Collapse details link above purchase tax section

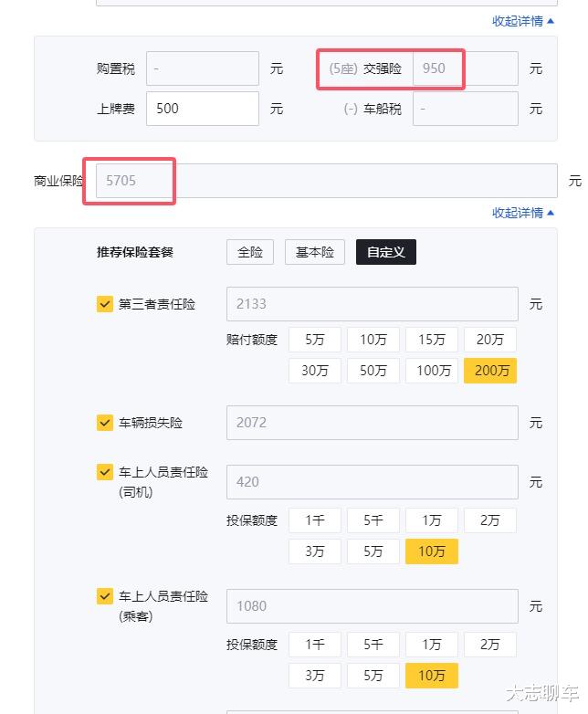coord(523,20)
